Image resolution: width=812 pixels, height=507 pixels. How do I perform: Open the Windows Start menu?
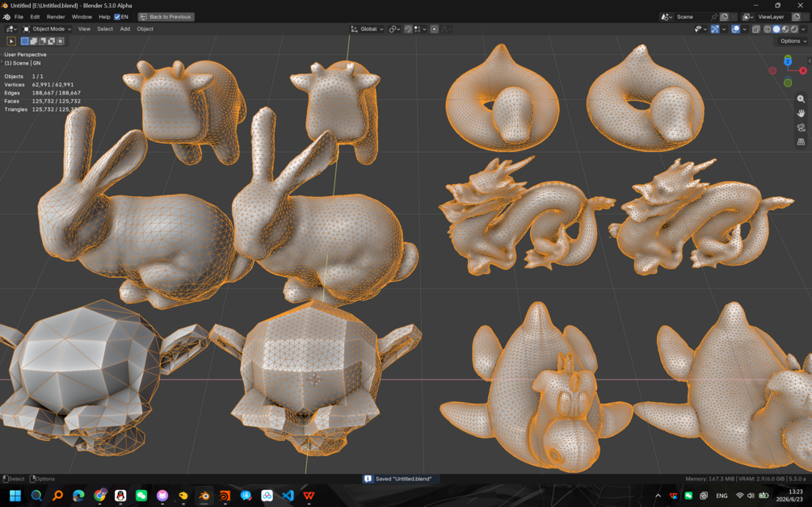(x=15, y=496)
